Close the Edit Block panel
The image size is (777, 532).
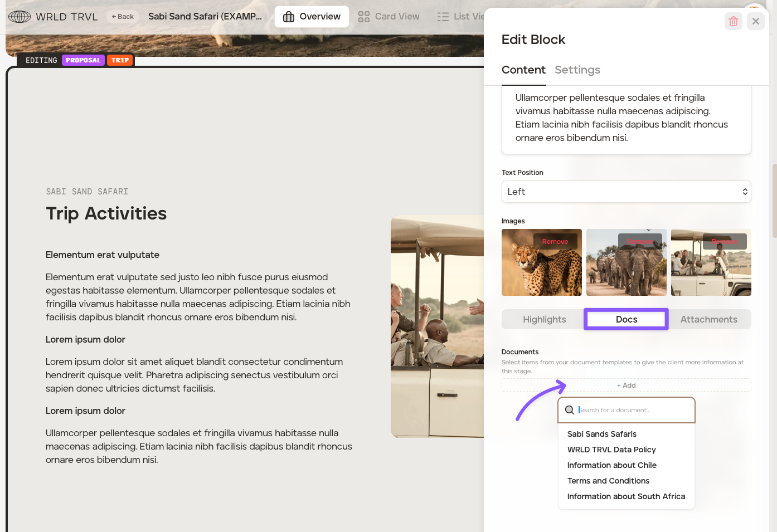click(x=755, y=21)
